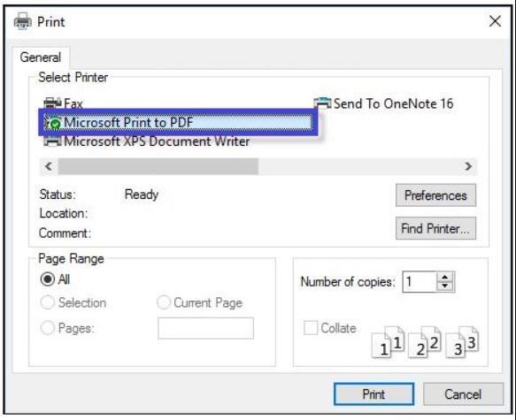Enable the Collate checkbox
Screen dimensions: 516x420
(311, 328)
